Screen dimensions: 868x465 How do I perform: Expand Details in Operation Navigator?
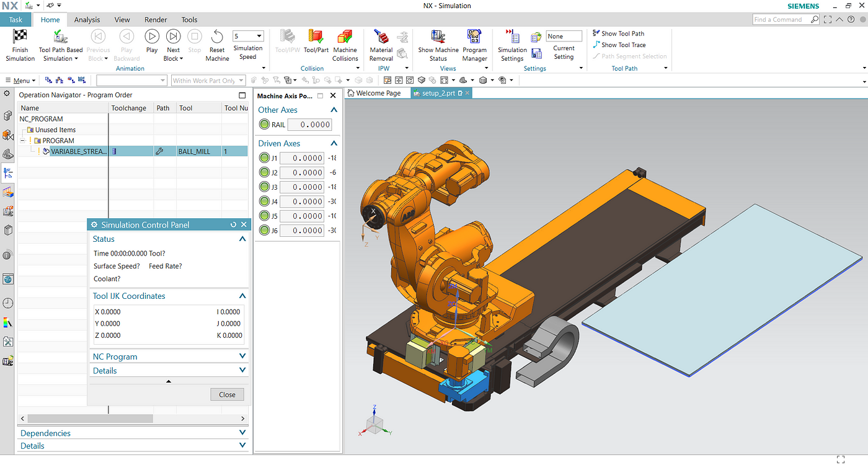[x=242, y=446]
